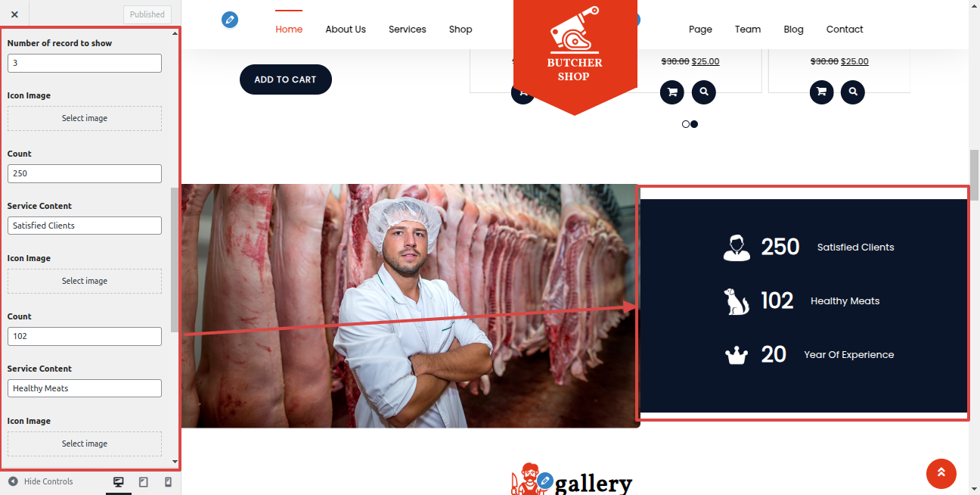Open the Page menu item
Viewport: 980px width, 495px height.
tap(700, 30)
